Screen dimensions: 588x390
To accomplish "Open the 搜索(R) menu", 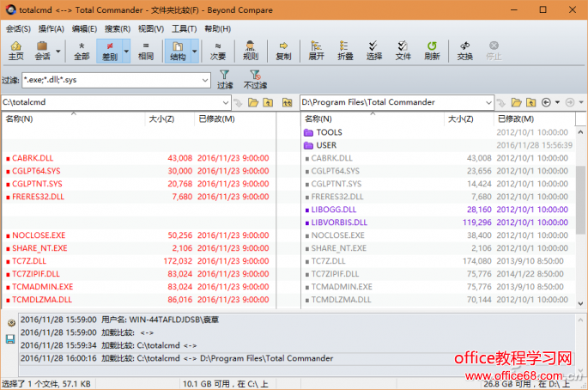I will pos(118,28).
